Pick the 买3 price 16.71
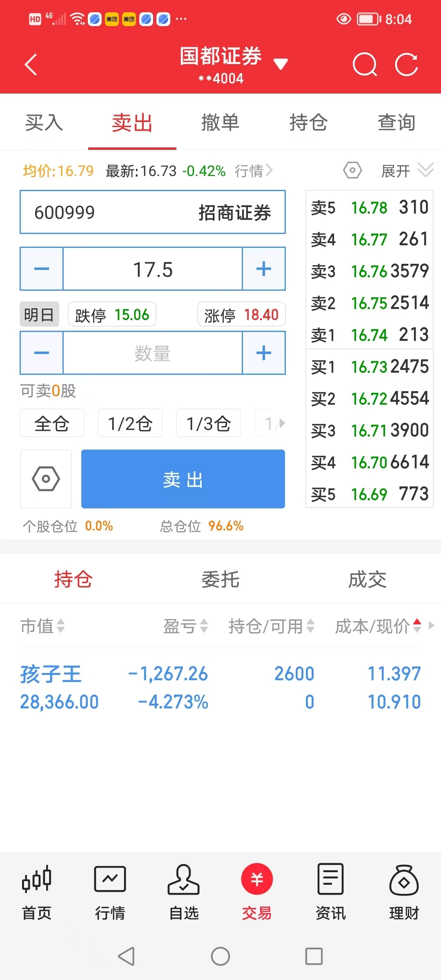 coord(369,430)
